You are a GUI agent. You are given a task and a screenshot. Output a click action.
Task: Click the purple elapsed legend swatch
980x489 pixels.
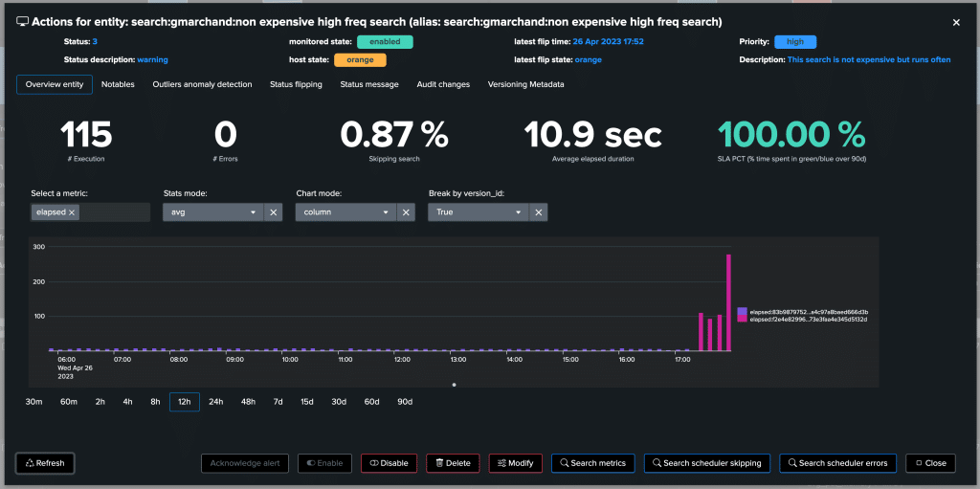click(x=743, y=312)
